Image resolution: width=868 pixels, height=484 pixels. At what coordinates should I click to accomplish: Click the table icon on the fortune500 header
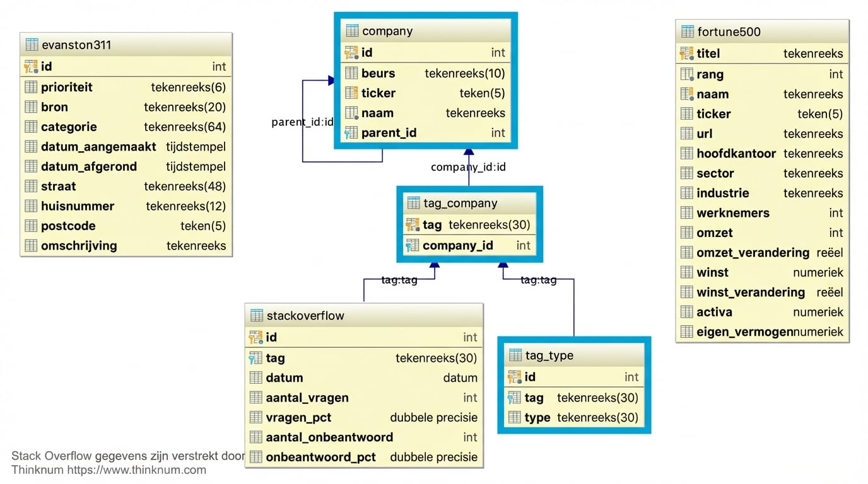pos(687,32)
